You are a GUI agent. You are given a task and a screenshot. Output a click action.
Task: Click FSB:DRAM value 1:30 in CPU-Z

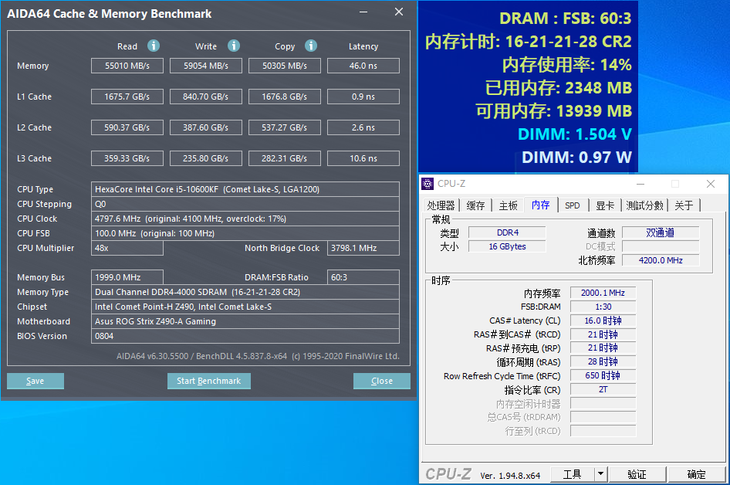[x=603, y=307]
